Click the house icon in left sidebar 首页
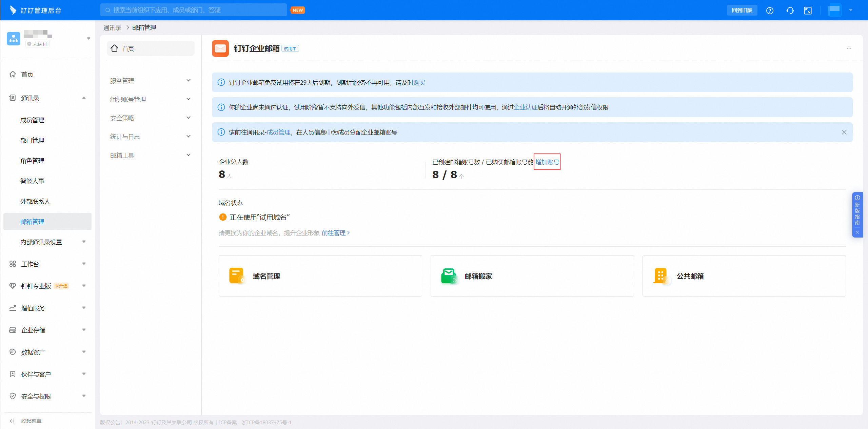The image size is (868, 429). tap(13, 74)
